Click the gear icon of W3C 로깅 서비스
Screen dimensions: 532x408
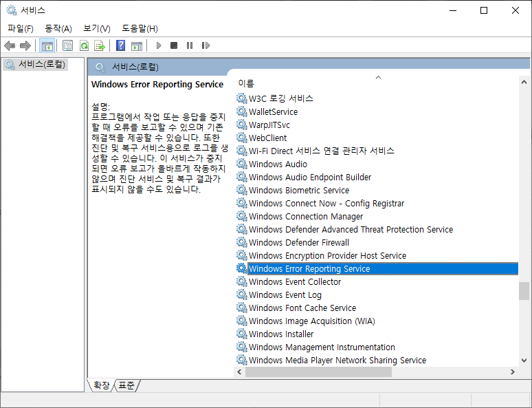click(x=241, y=99)
